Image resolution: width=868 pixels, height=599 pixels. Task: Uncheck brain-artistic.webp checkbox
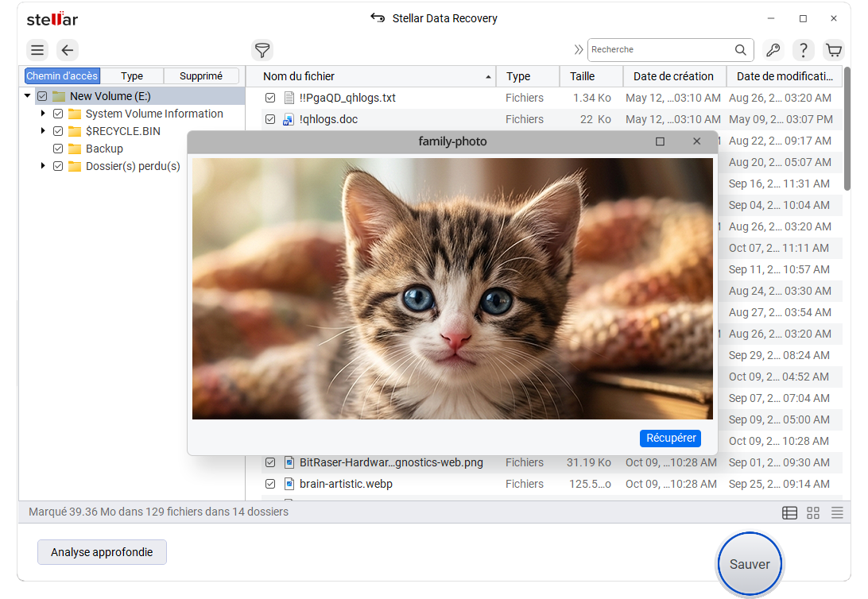(270, 484)
